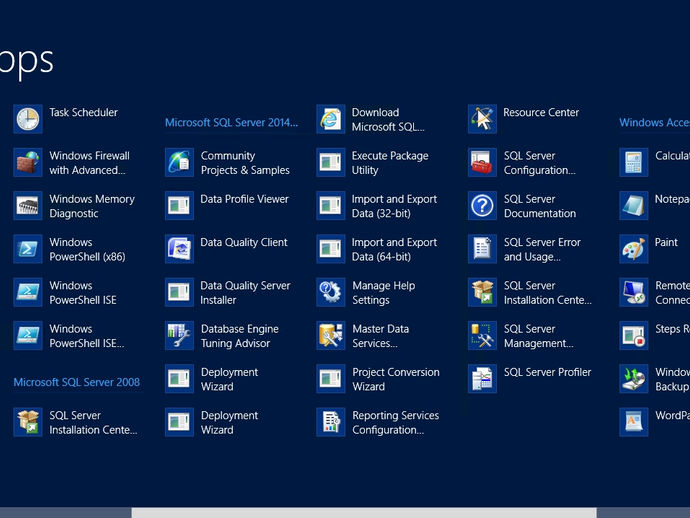690x518 pixels.
Task: Open Manage Help Settings
Action: [x=366, y=292]
